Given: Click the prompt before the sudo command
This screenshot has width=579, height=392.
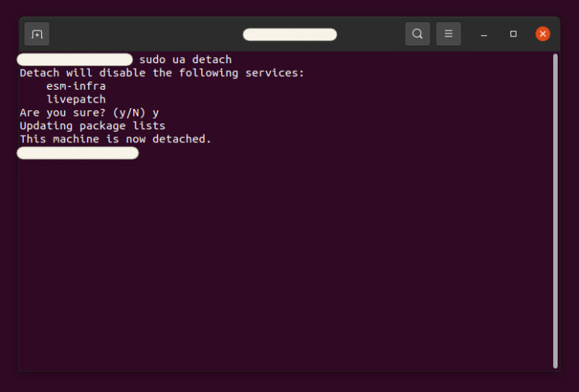Looking at the screenshot, I should pyautogui.click(x=75, y=59).
